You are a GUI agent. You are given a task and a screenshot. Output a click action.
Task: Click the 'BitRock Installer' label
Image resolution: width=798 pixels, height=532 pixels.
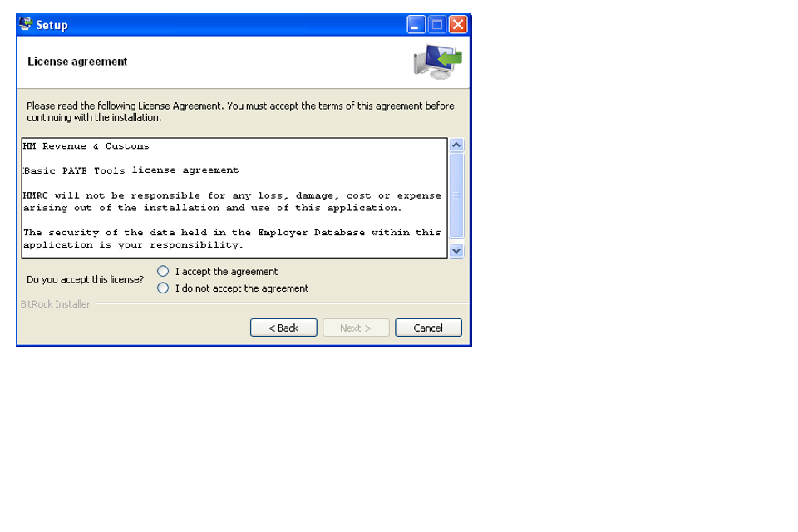(55, 304)
